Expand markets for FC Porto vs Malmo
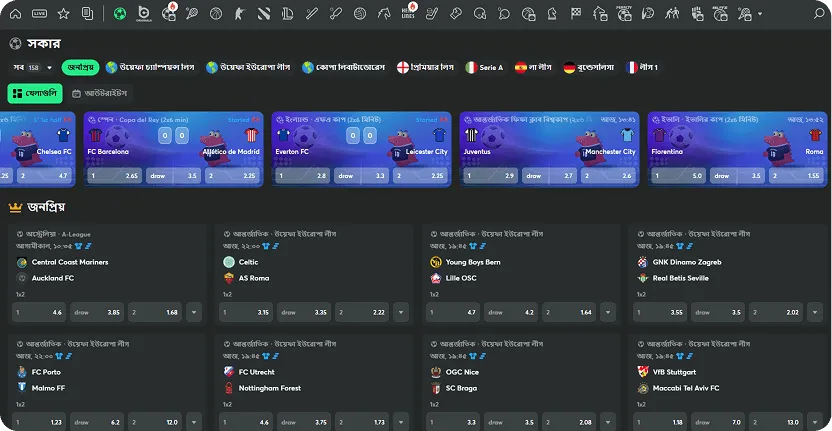 tap(194, 423)
